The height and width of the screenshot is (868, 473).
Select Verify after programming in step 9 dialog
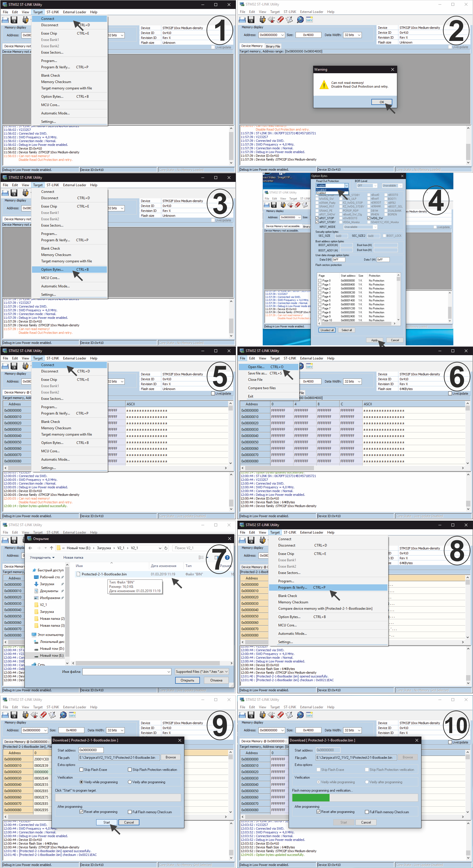[130, 782]
